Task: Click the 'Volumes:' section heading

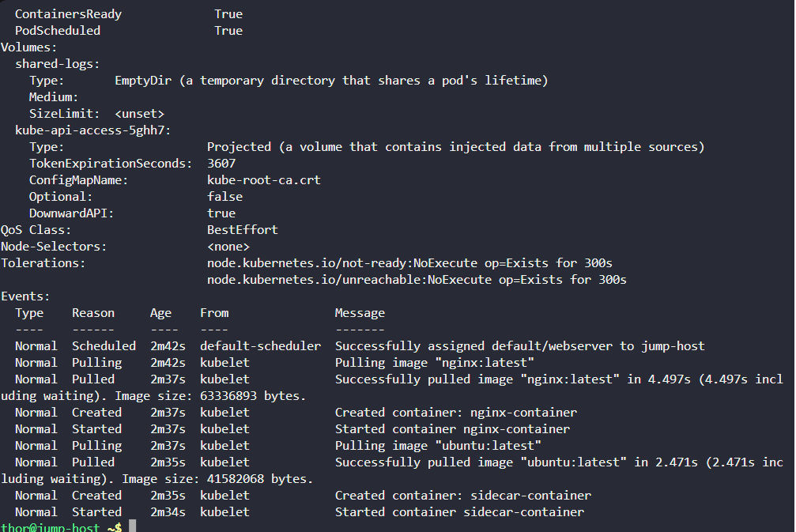Action: 29,47
